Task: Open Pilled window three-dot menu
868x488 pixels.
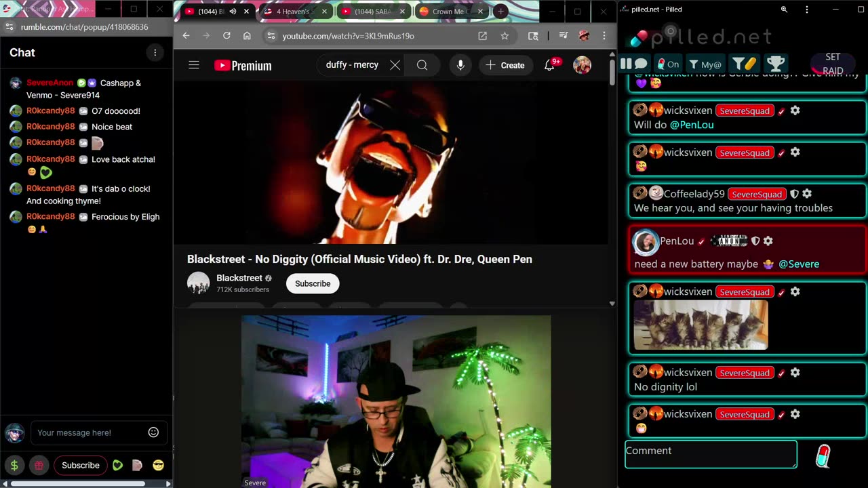Action: click(806, 9)
